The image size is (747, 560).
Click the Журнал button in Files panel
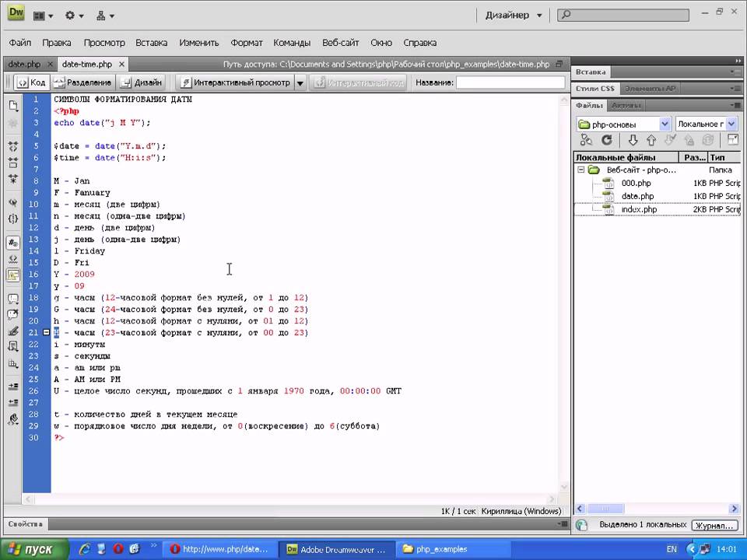[714, 526]
